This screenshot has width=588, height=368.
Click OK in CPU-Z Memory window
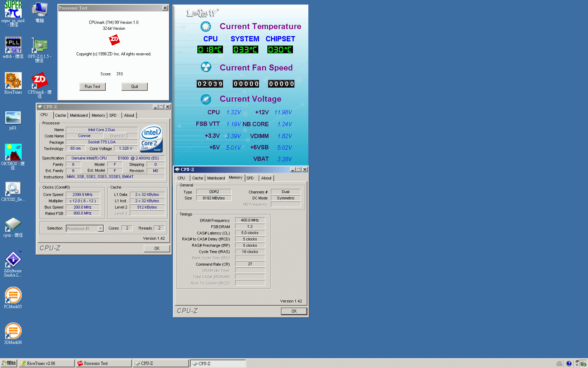tap(294, 311)
